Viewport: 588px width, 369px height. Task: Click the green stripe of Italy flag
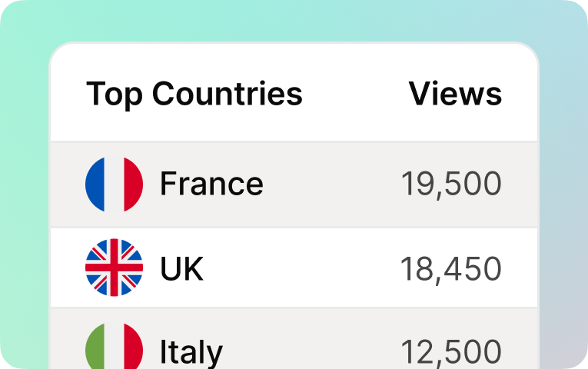pyautogui.click(x=95, y=347)
